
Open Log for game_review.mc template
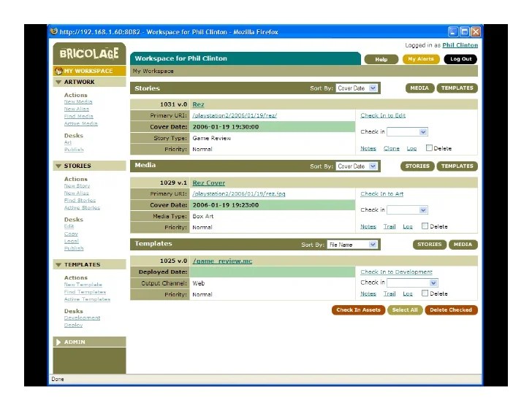(408, 293)
